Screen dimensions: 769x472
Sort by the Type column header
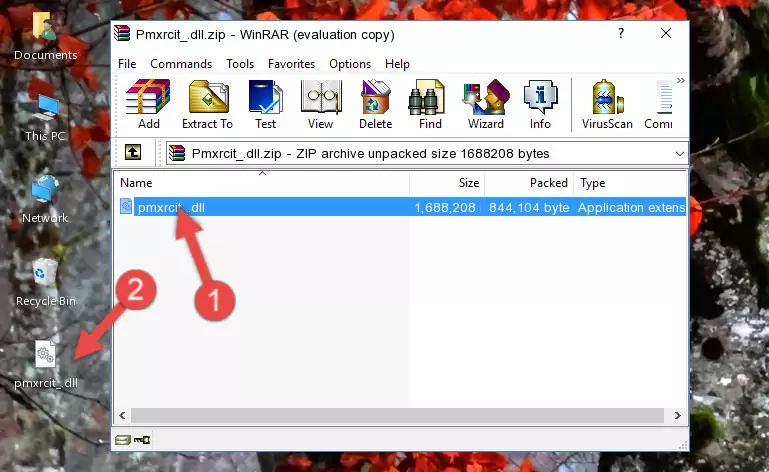630,183
